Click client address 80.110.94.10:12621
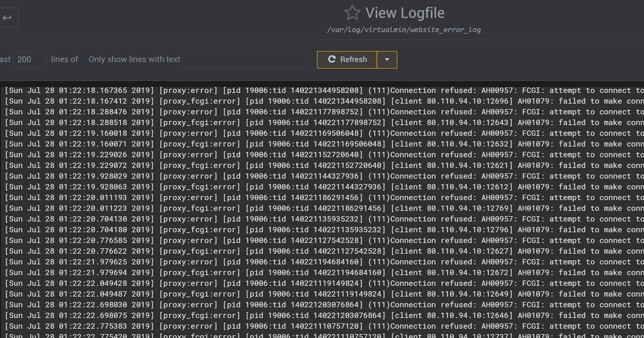 tap(468, 165)
